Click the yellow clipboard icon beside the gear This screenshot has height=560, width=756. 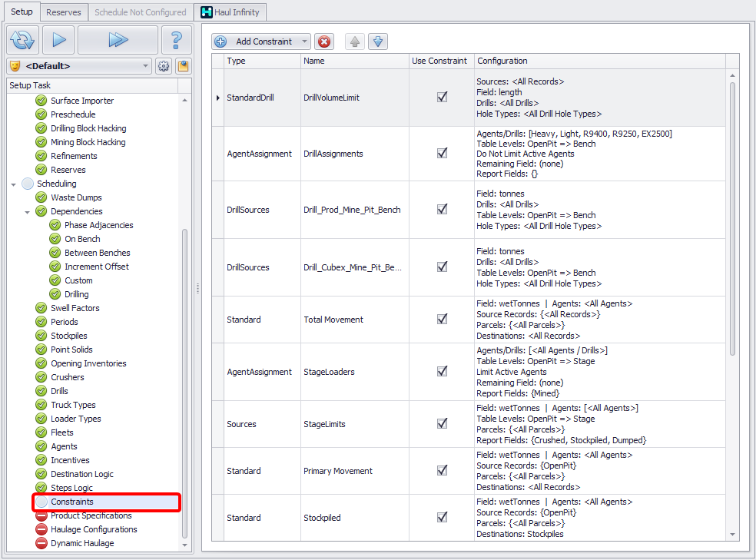183,66
